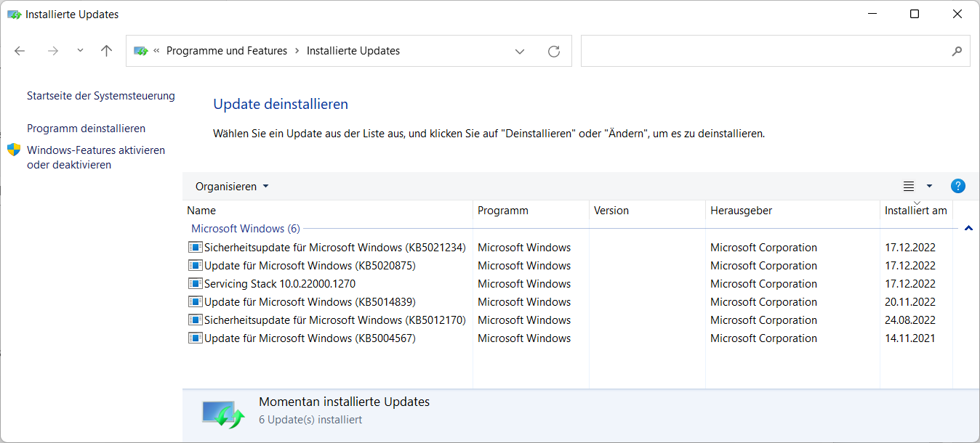Click the icon of update KB5020875

pyautogui.click(x=195, y=266)
